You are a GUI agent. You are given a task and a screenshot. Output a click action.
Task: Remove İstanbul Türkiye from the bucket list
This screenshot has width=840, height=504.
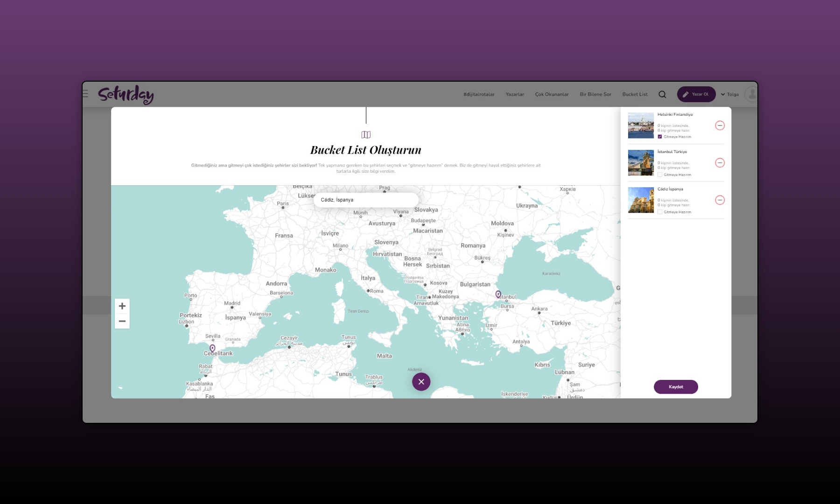click(720, 163)
